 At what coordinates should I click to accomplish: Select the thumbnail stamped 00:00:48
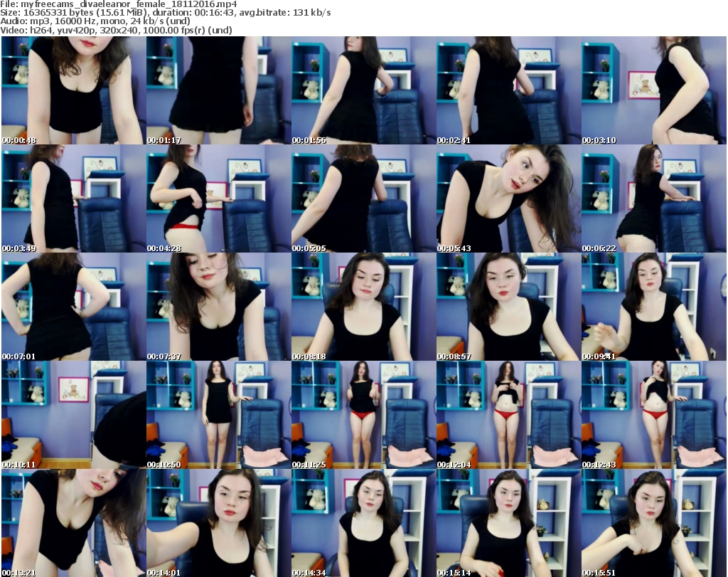point(74,90)
